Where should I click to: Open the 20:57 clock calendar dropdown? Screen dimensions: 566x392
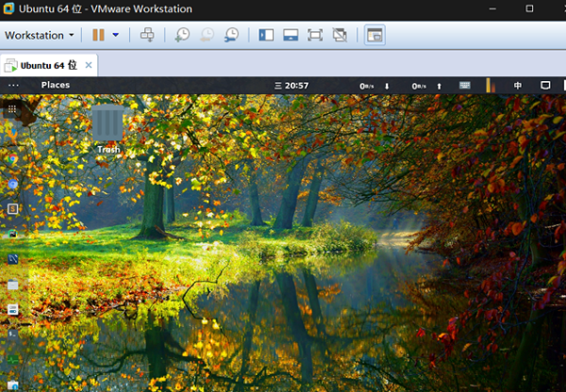pyautogui.click(x=291, y=85)
